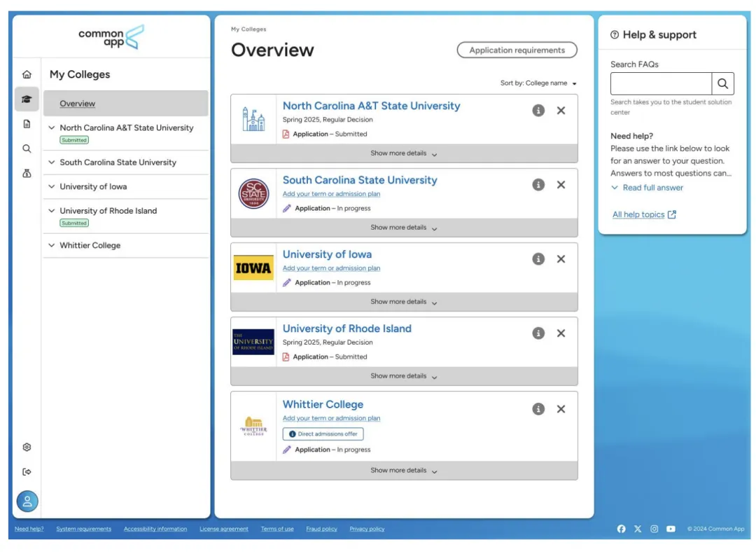Open account settings gear icon
The height and width of the screenshot is (554, 756).
click(x=27, y=448)
